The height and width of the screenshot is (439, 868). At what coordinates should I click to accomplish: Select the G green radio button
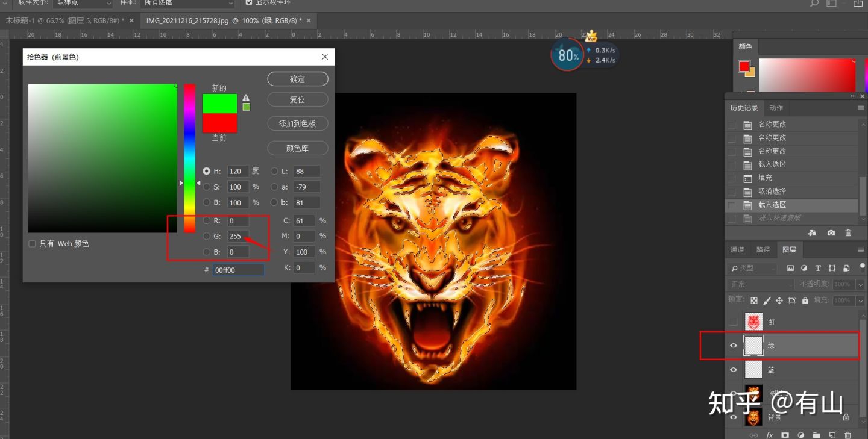pyautogui.click(x=207, y=236)
